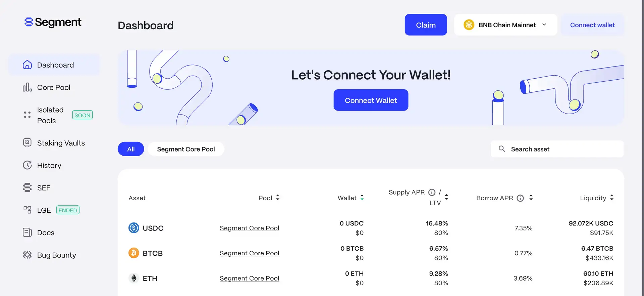
Task: Click the SEF token icon in sidebar
Action: [27, 187]
